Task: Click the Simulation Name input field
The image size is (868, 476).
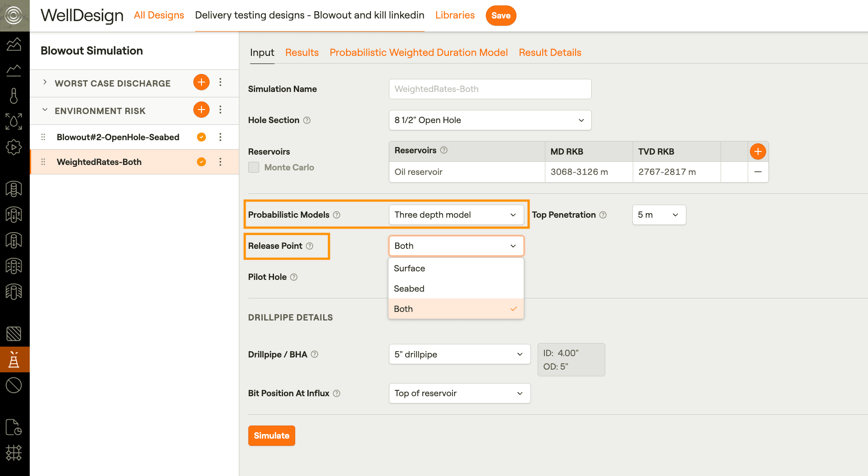Action: [489, 89]
